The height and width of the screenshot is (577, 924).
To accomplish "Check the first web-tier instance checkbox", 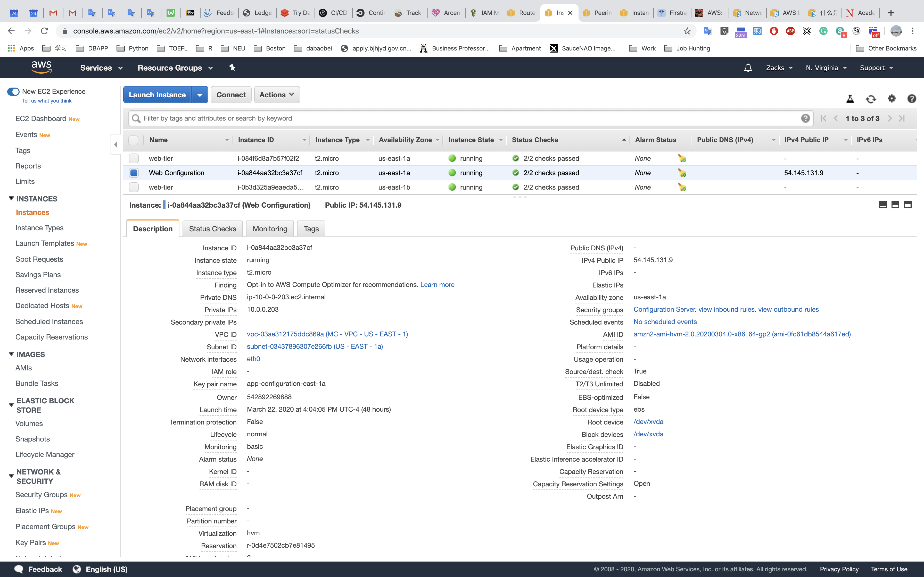I will [134, 158].
